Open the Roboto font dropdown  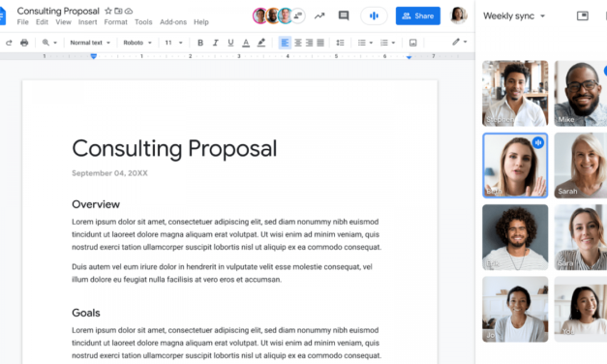[137, 43]
